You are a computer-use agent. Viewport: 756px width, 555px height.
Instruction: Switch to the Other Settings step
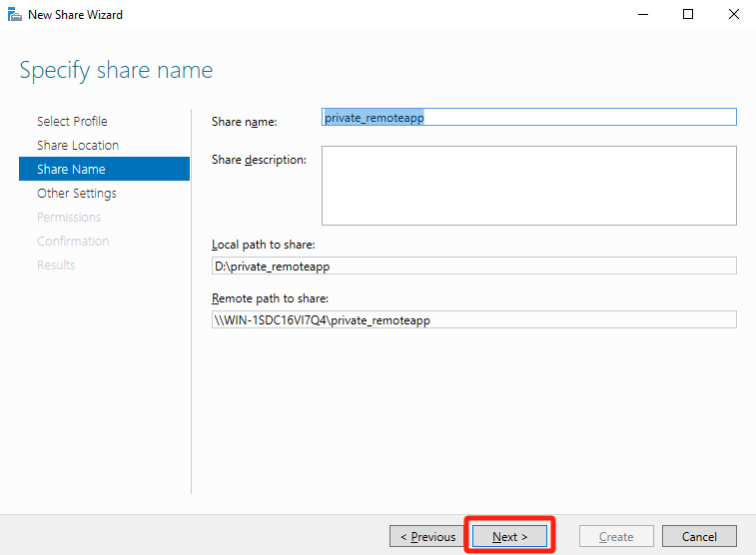coord(77,193)
